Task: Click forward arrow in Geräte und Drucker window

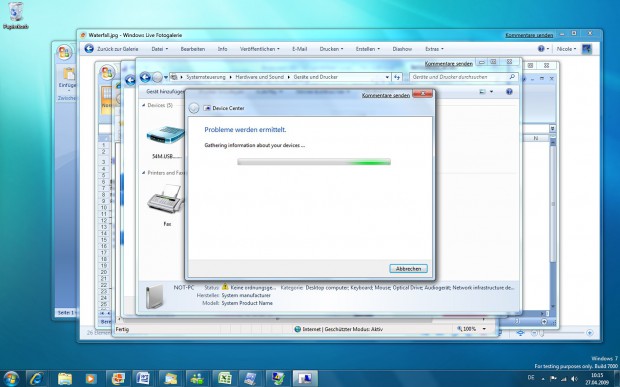Action: pos(157,77)
